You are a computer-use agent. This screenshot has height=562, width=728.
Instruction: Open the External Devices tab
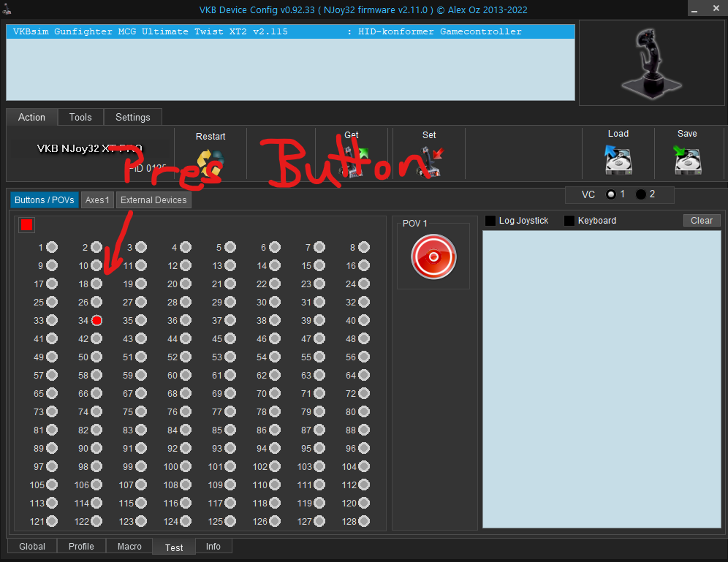coord(153,200)
